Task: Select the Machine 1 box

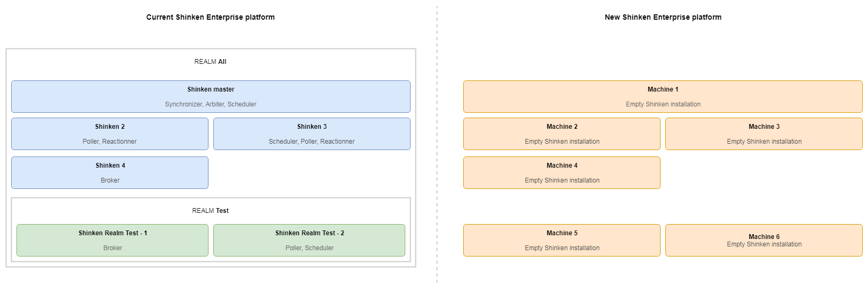Action: pyautogui.click(x=663, y=97)
